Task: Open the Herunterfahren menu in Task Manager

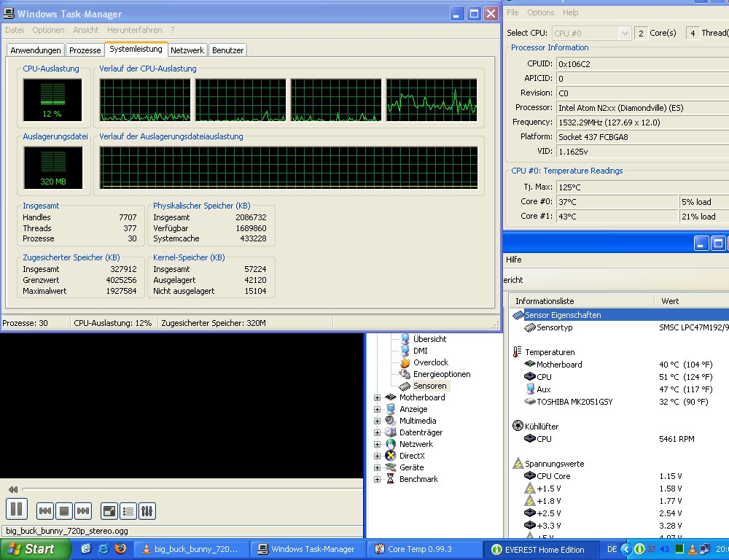Action: coord(135,30)
